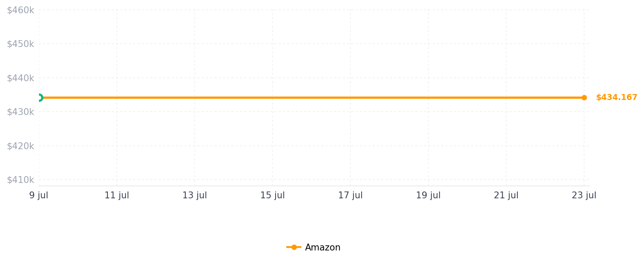The height and width of the screenshot is (262, 644).
Task: Select the 23 jul axis label
Action: click(x=584, y=195)
